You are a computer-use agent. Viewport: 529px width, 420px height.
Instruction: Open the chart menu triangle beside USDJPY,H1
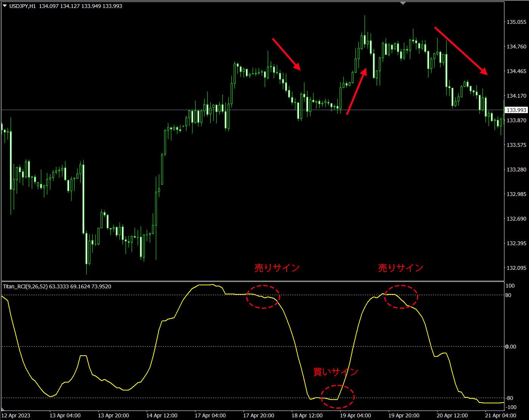5,6
